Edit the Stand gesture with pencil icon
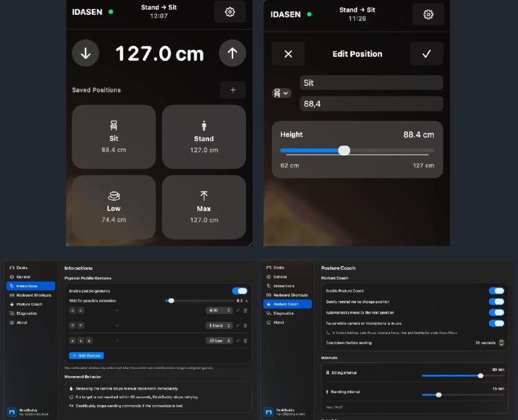The height and width of the screenshot is (420, 518). point(238,326)
